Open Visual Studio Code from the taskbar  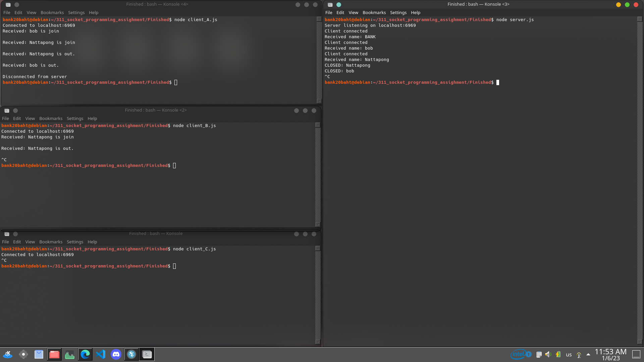pos(101,354)
